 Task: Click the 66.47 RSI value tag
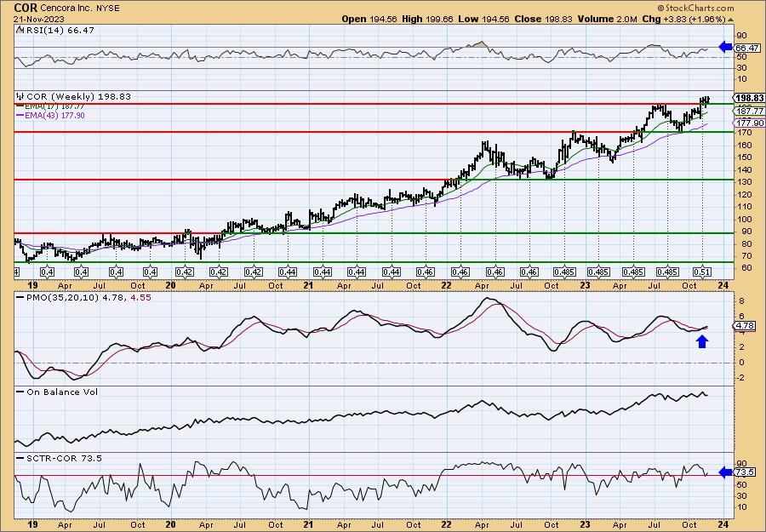point(747,48)
